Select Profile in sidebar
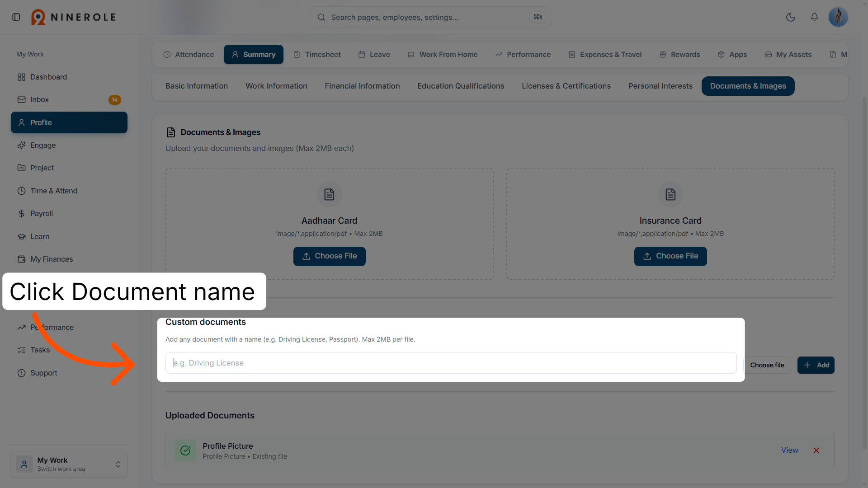Screen dimensions: 868x488 click(x=69, y=122)
